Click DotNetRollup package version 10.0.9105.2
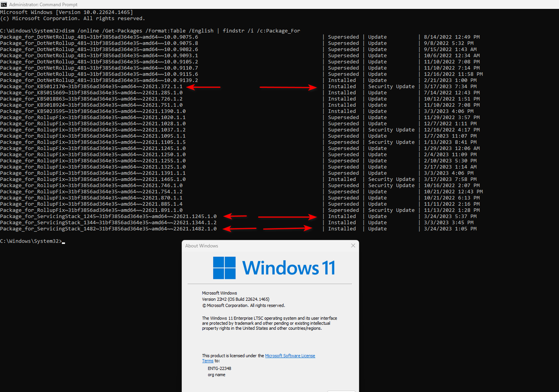 point(99,62)
